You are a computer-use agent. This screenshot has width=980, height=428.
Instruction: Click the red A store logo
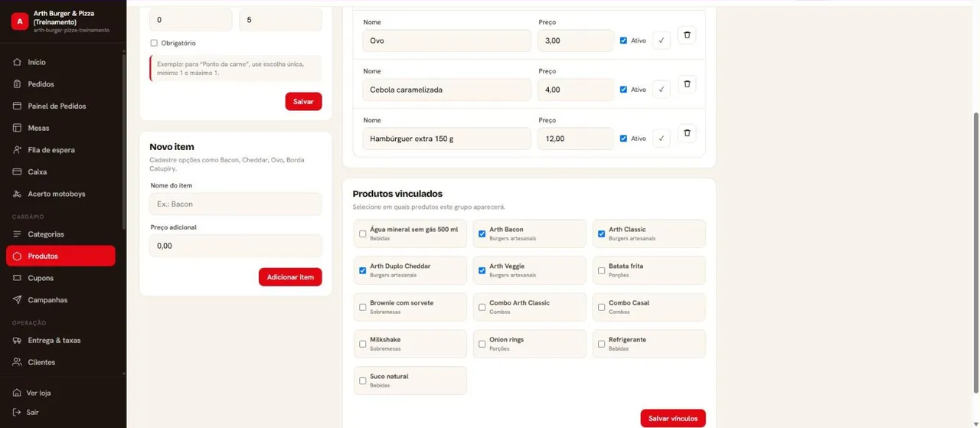(x=19, y=21)
